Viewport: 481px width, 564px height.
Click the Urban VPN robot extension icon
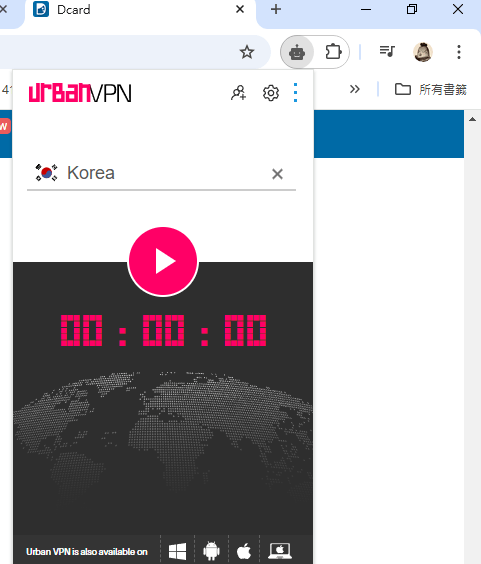[x=297, y=53]
